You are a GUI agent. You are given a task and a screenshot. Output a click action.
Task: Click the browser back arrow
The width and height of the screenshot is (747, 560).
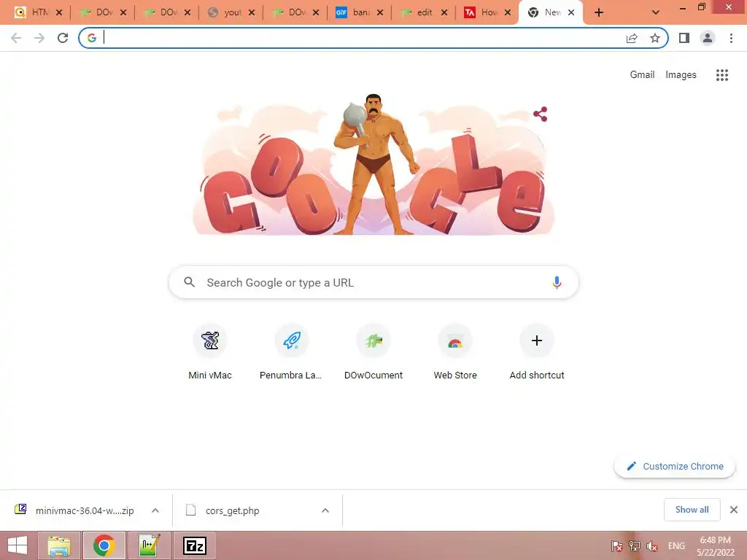click(x=16, y=38)
